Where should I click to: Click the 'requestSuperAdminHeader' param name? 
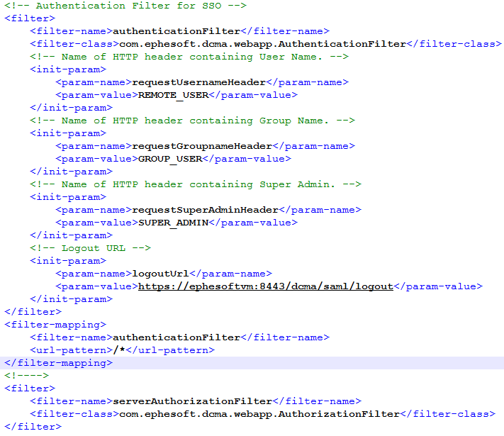(205, 210)
